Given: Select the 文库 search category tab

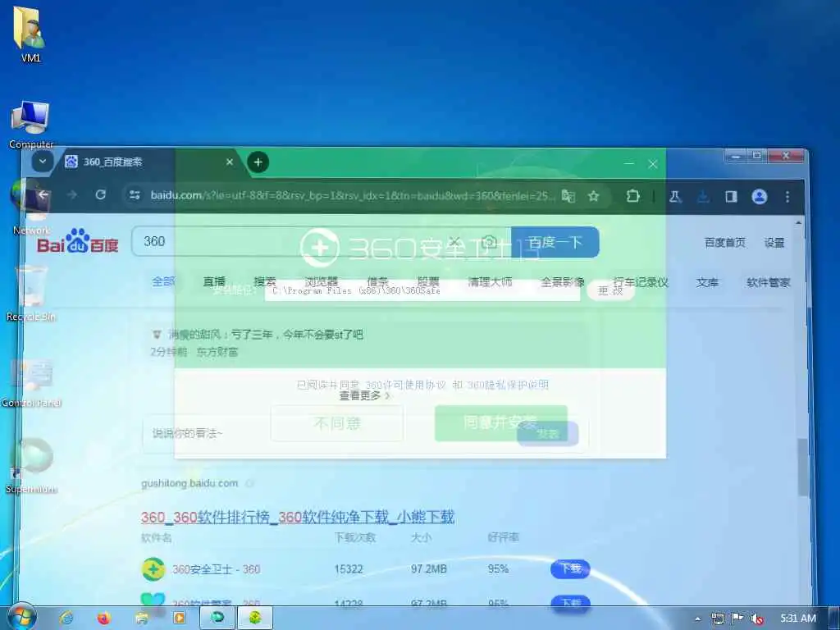Looking at the screenshot, I should 707,282.
